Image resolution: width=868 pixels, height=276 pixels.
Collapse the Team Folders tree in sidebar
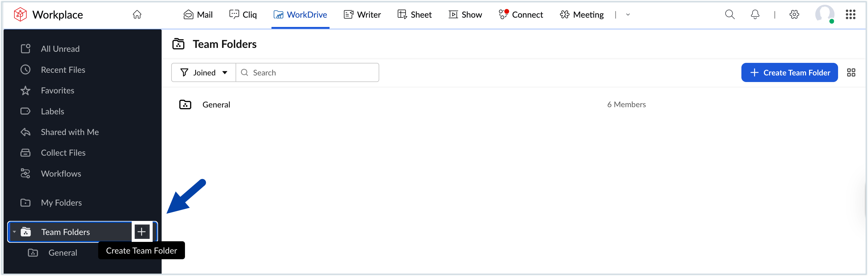(x=14, y=232)
